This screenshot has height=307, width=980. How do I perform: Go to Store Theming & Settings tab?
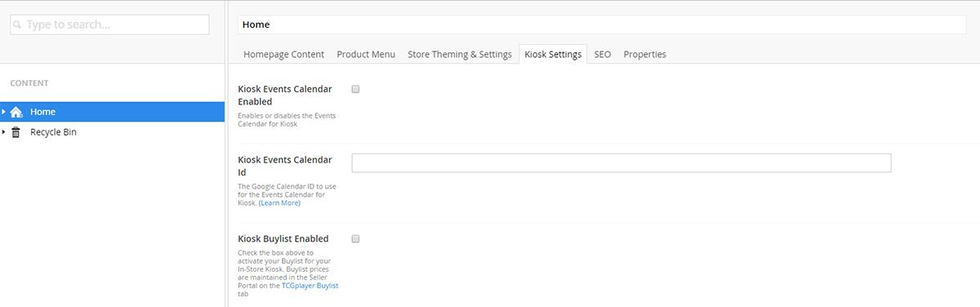(x=460, y=54)
